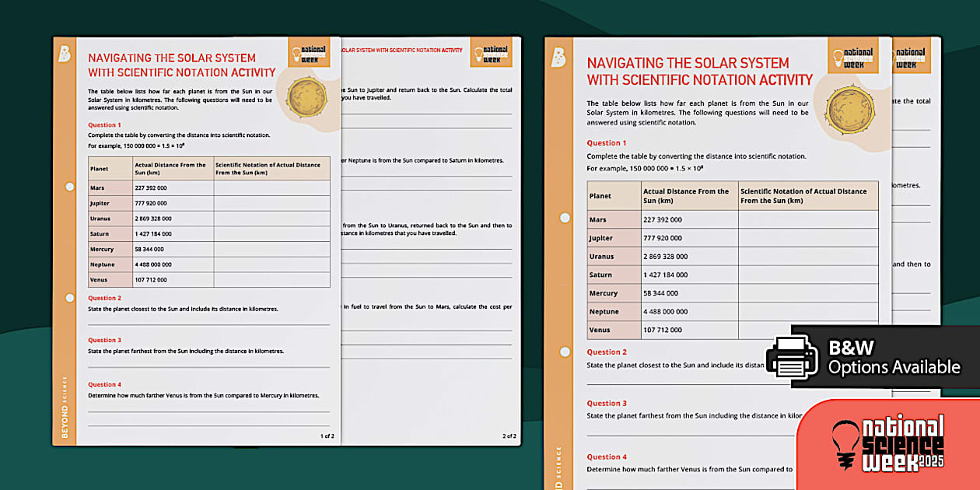Click the '1 of 2' page number
The image size is (980, 490).
click(x=327, y=436)
